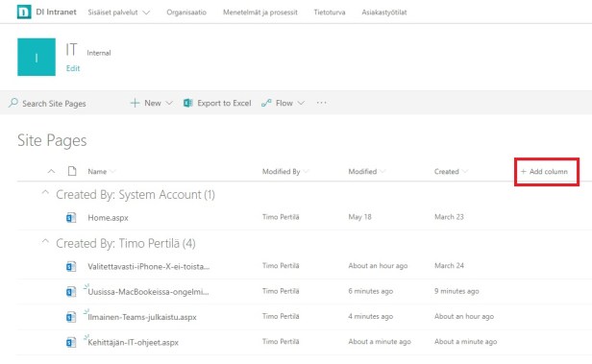Click the 9 minutes ago created value

pyautogui.click(x=456, y=291)
